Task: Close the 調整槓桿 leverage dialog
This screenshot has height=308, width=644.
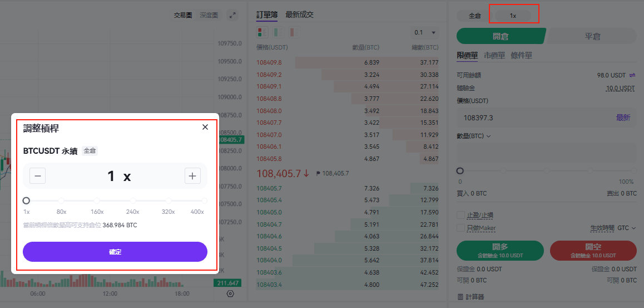Action: pos(205,127)
